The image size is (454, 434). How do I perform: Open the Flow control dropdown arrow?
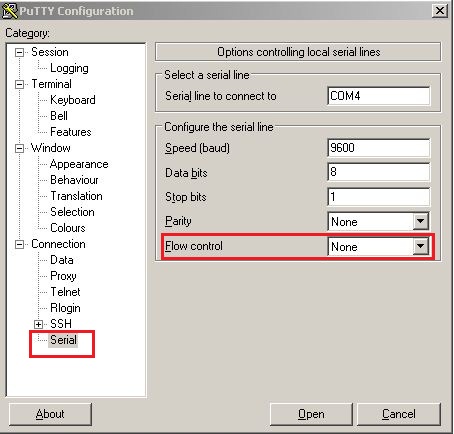click(x=421, y=246)
